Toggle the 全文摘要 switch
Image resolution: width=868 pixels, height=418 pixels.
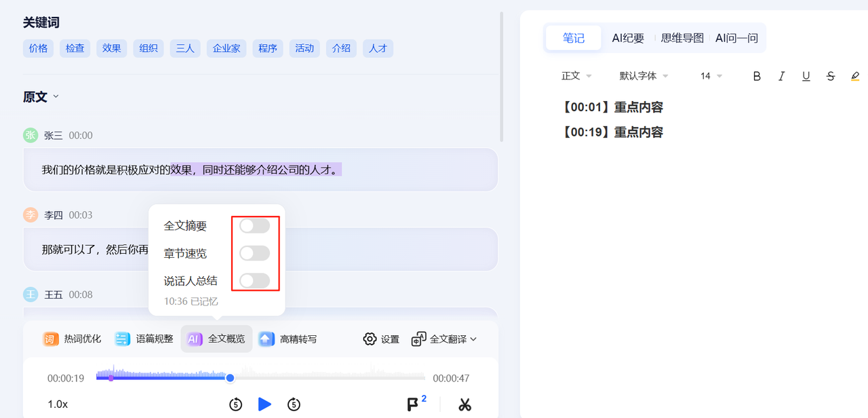tap(254, 226)
